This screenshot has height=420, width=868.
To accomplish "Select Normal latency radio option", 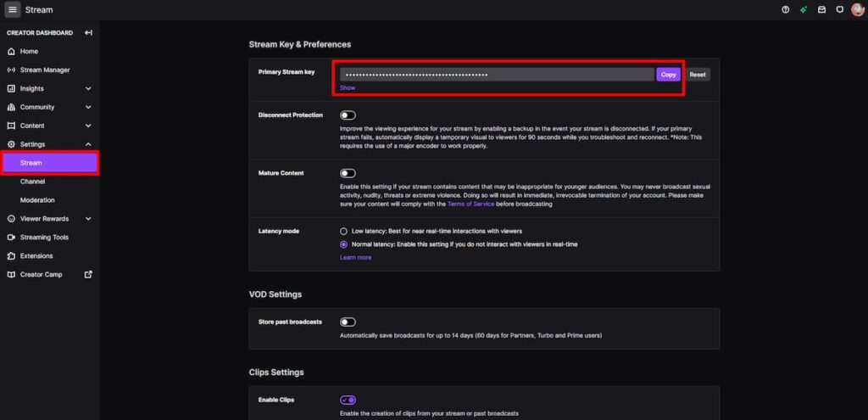I will click(344, 244).
